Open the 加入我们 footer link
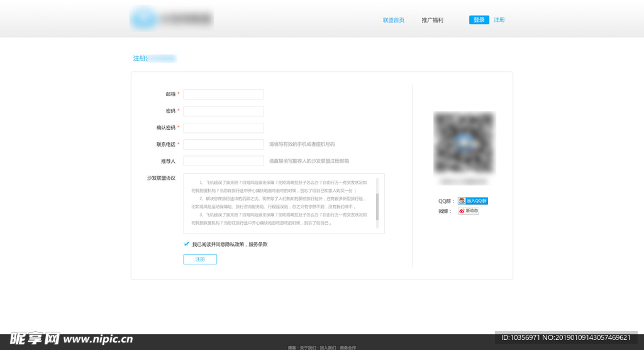 [328, 348]
